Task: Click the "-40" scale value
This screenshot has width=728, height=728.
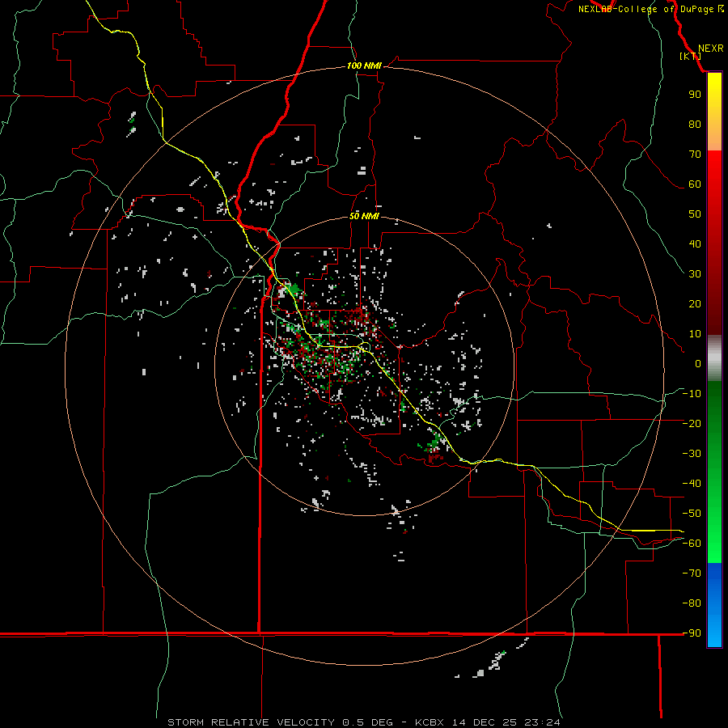Action: (x=692, y=484)
